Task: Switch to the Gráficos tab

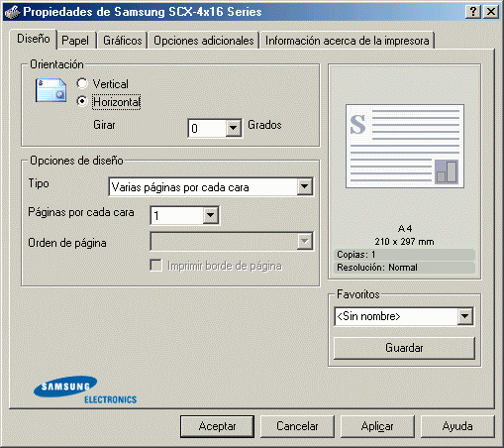Action: (123, 41)
